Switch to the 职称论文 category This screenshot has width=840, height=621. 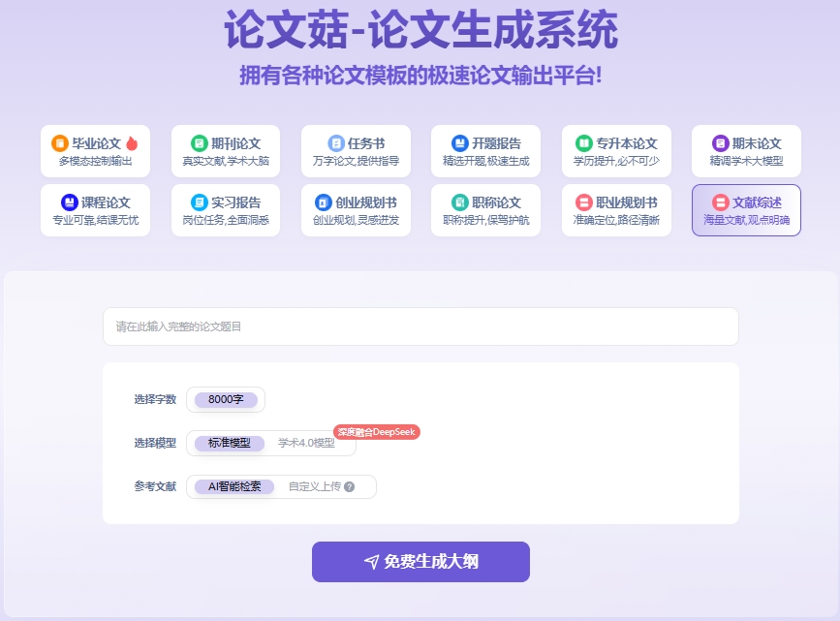[483, 209]
